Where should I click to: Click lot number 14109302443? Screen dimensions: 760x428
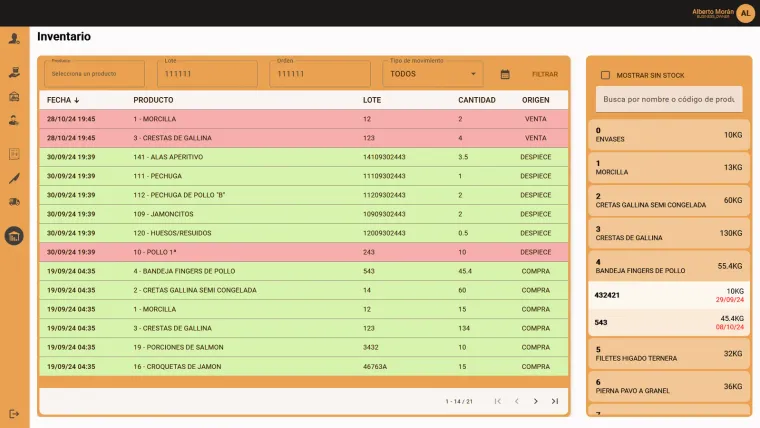coord(384,157)
